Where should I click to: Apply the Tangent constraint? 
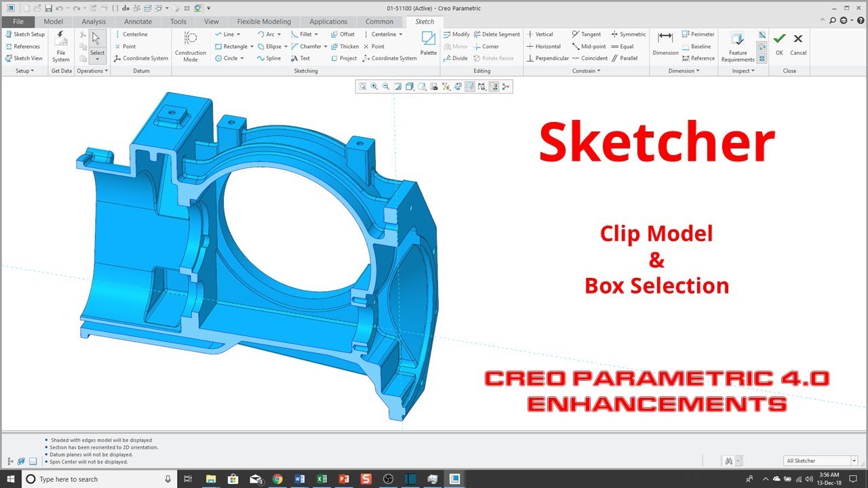pos(586,34)
